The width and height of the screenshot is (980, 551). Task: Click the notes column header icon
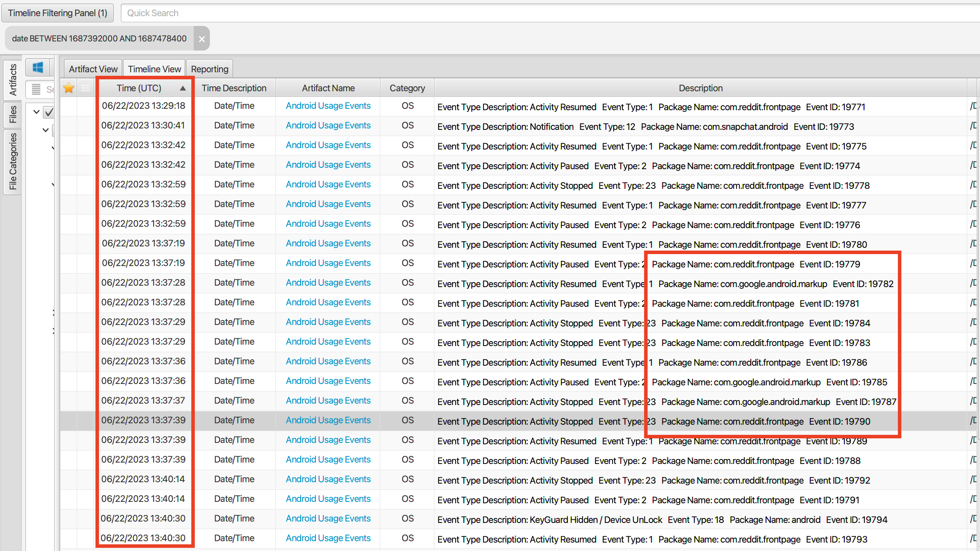click(86, 88)
